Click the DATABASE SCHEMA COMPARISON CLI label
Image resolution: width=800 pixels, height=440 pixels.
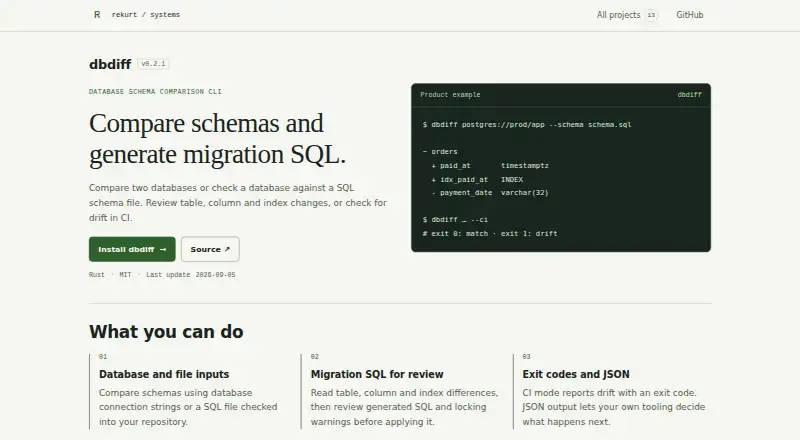pyautogui.click(x=155, y=92)
